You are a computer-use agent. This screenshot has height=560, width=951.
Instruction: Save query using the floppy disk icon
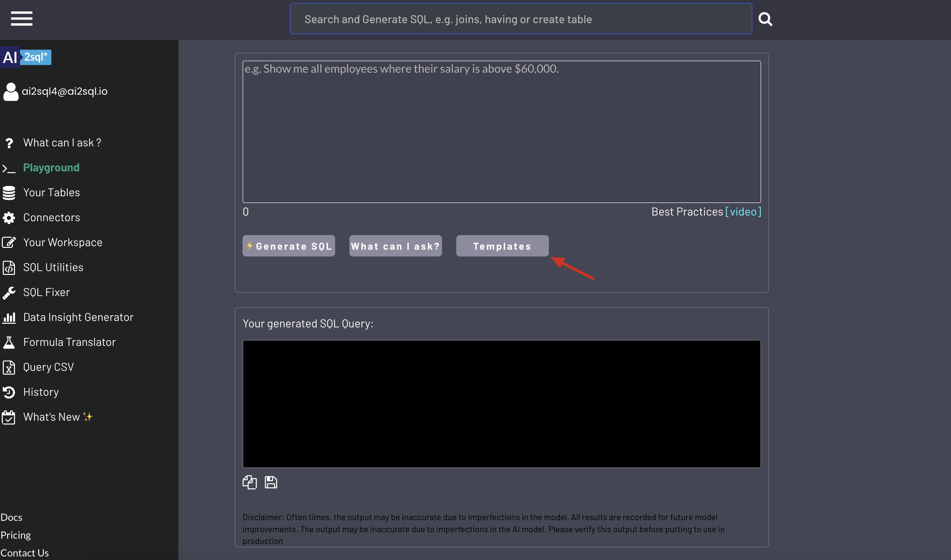[x=271, y=482]
